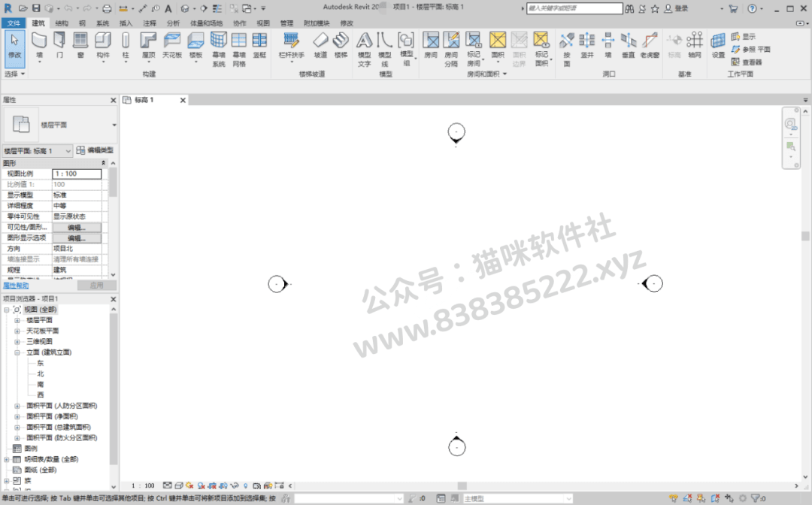Expand 面积平面 (净面积) tree node
Screen dimensions: 812x505
tap(17, 416)
